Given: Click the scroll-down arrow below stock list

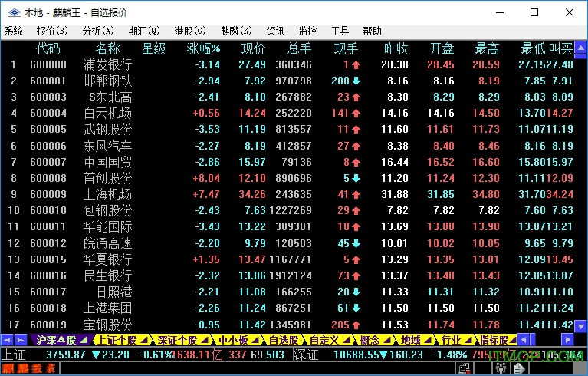Looking at the screenshot, I should [581, 326].
